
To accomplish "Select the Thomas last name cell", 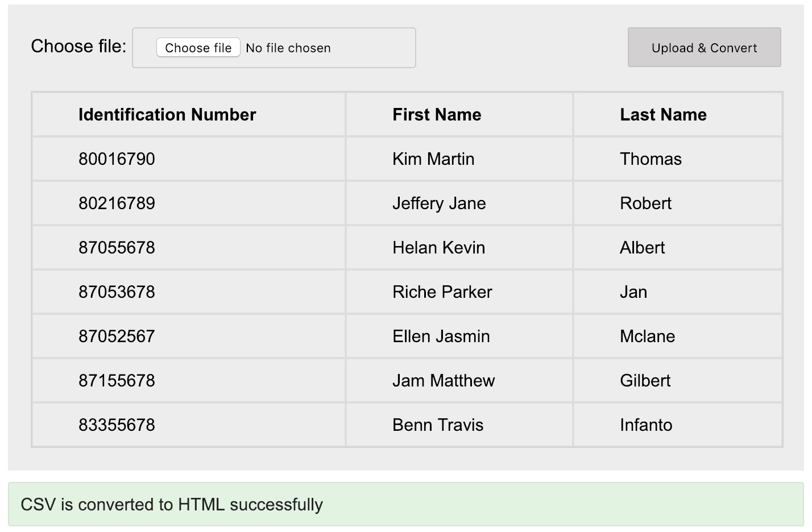I will 651,159.
